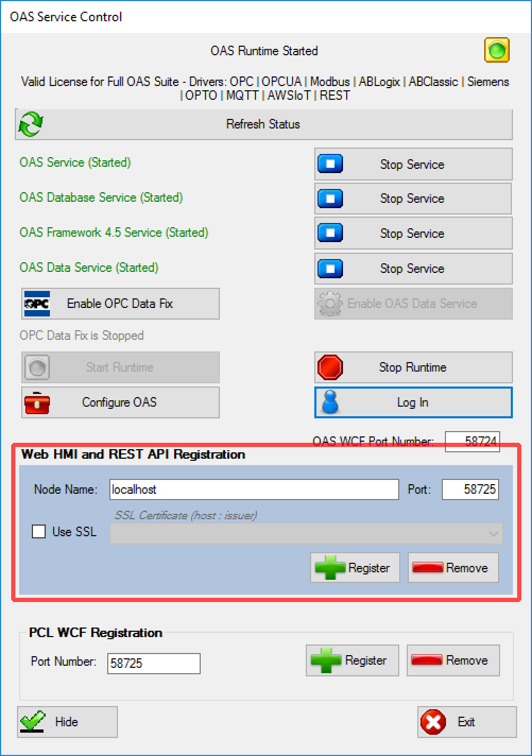This screenshot has width=532, height=756.
Task: Click the Node Name field containing localhost
Action: tap(254, 489)
